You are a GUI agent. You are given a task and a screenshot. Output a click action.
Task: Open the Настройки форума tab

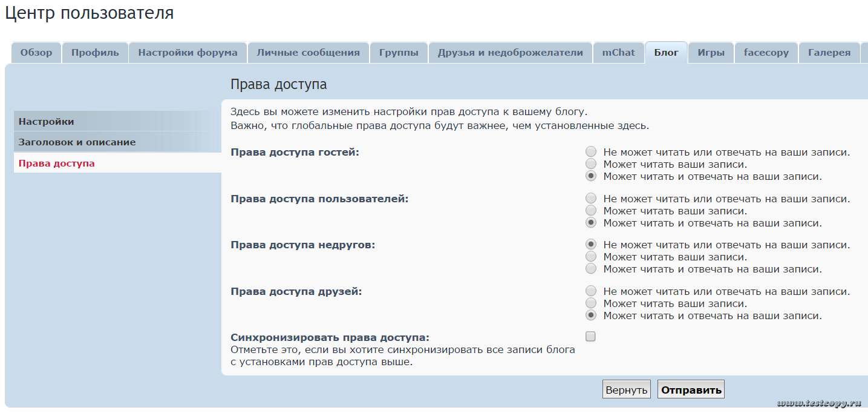coord(188,53)
